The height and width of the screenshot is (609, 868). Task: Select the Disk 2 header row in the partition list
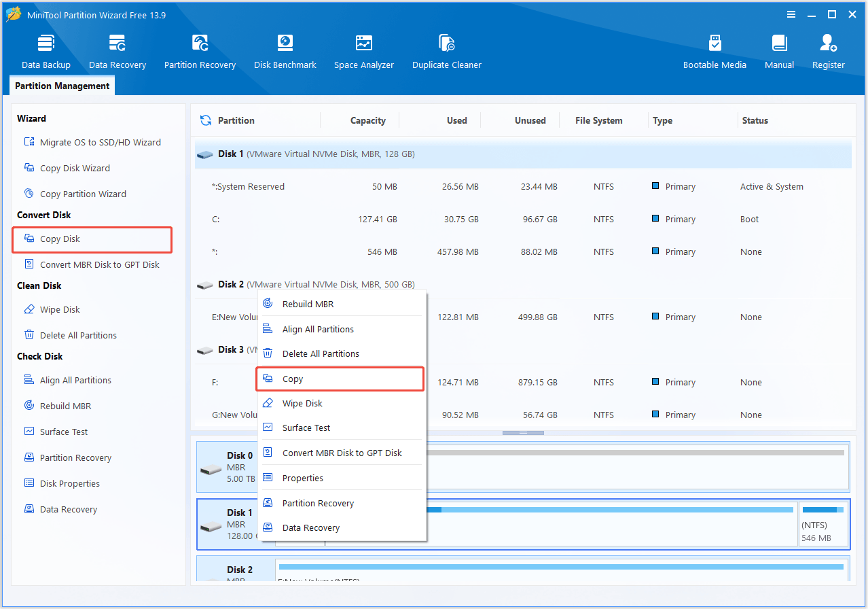(523, 284)
